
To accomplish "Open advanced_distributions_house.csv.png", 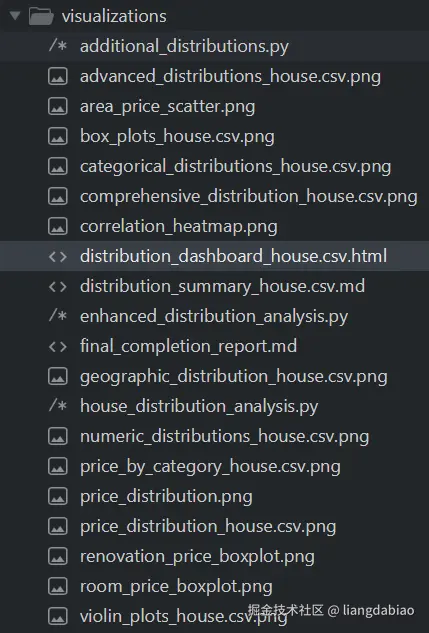I will pyautogui.click(x=230, y=77).
